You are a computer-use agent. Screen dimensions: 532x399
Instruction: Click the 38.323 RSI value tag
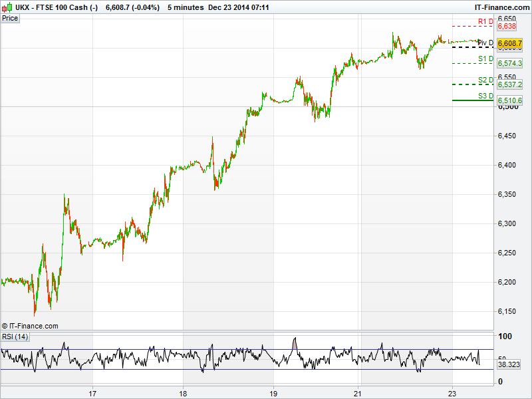(x=509, y=365)
